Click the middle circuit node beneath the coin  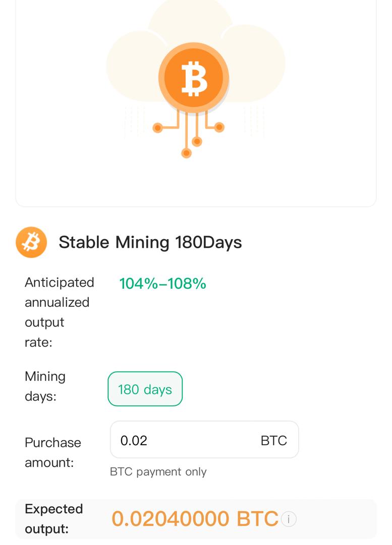pyautogui.click(x=197, y=142)
